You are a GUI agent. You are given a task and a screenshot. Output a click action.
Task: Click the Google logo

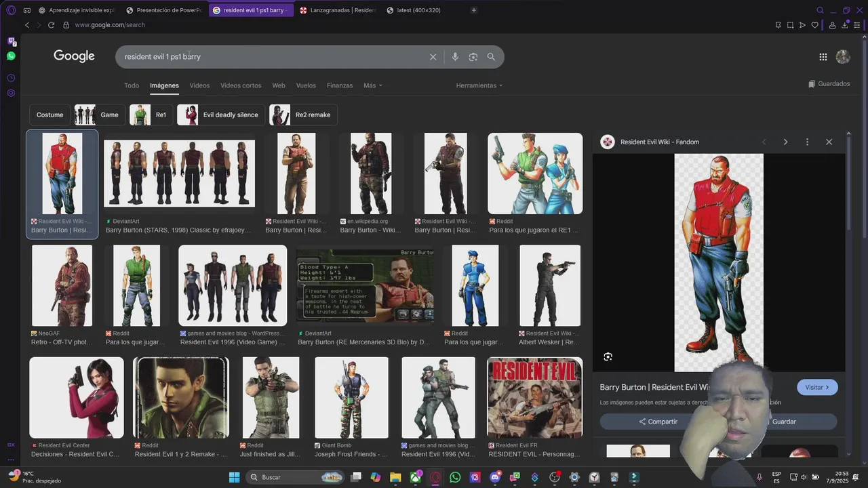pyautogui.click(x=74, y=56)
